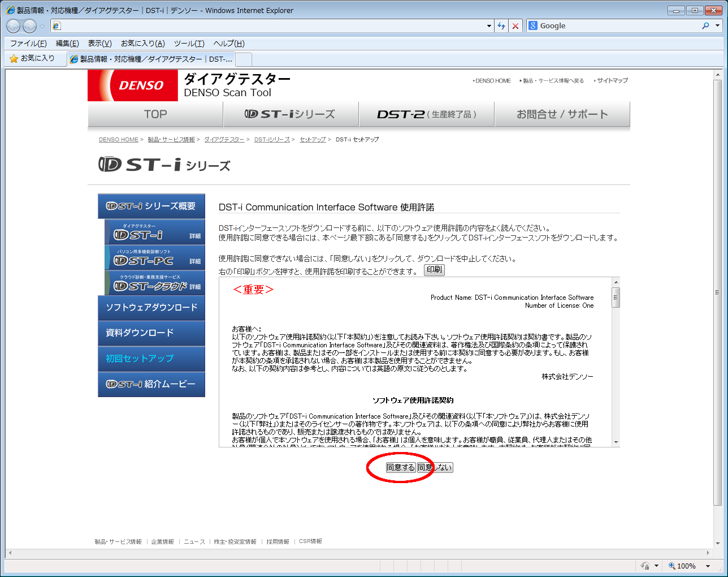Screen dimensions: 728x577
Task: Open the 資料ダウンロード sidebar item
Action: (x=151, y=333)
